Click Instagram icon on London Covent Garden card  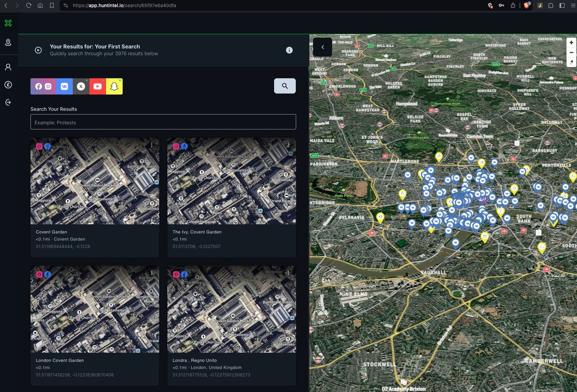click(x=39, y=275)
